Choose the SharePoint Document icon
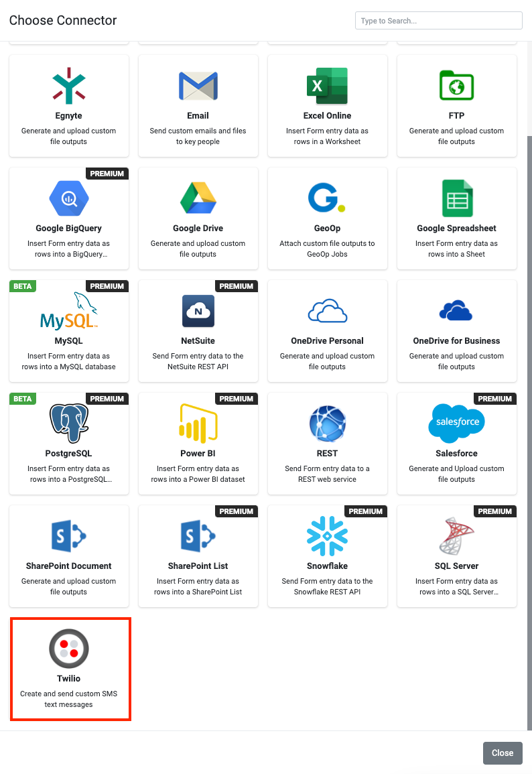Screen dimensions: 532x774 click(x=69, y=536)
